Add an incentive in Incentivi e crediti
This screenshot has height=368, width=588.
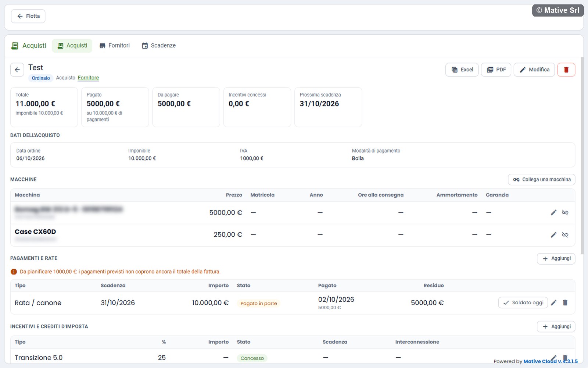(556, 326)
